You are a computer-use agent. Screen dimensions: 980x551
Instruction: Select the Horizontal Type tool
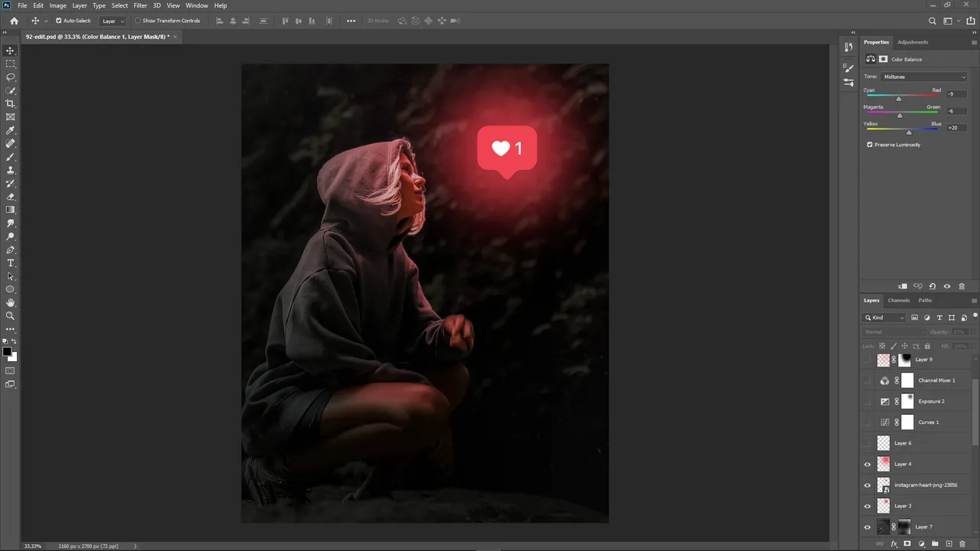(x=10, y=263)
